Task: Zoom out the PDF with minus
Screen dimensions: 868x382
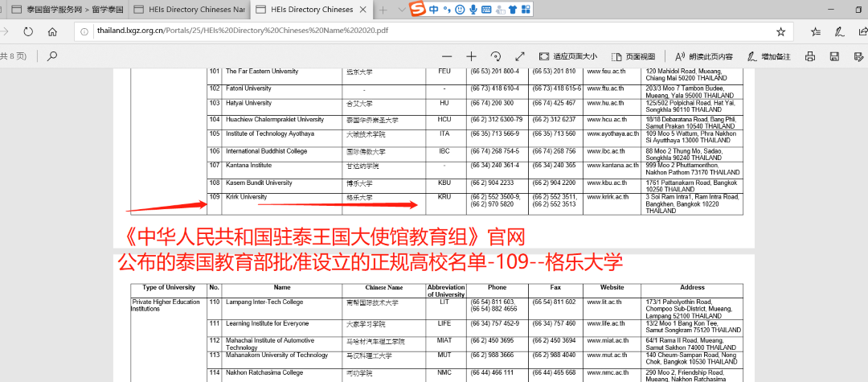Action: pyautogui.click(x=447, y=56)
